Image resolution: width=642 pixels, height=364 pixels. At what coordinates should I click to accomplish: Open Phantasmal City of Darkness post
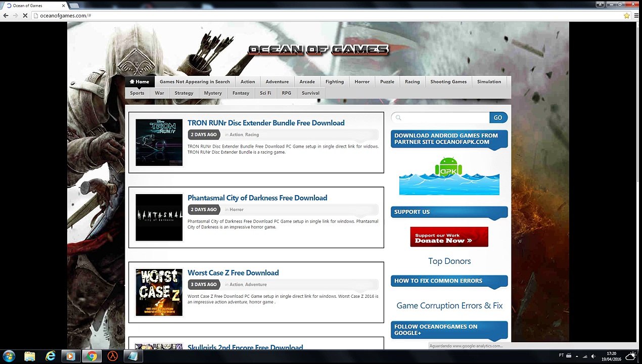point(257,198)
